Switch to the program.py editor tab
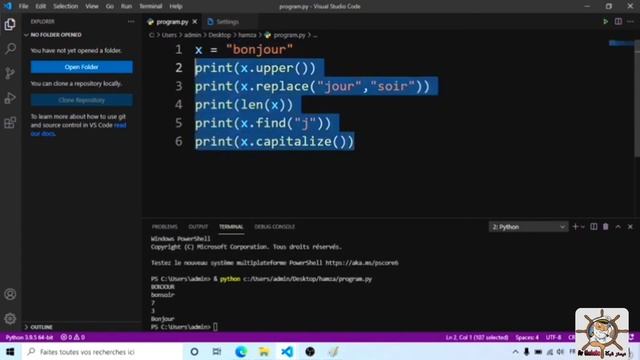 [x=172, y=22]
